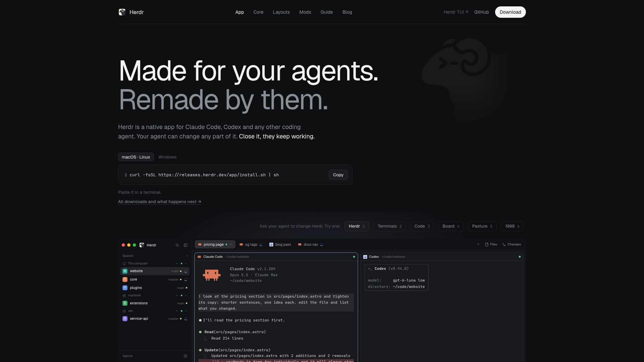Click the Download button
The width and height of the screenshot is (644, 362).
point(510,12)
